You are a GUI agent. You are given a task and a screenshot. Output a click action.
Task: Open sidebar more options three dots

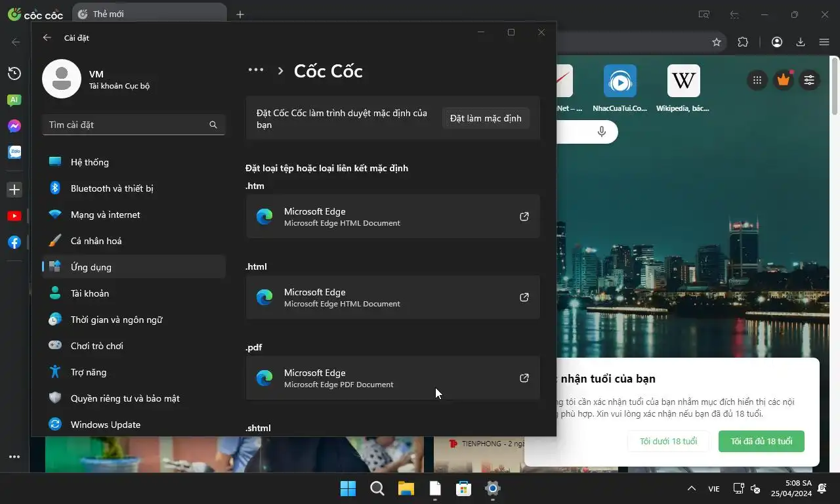(14, 457)
